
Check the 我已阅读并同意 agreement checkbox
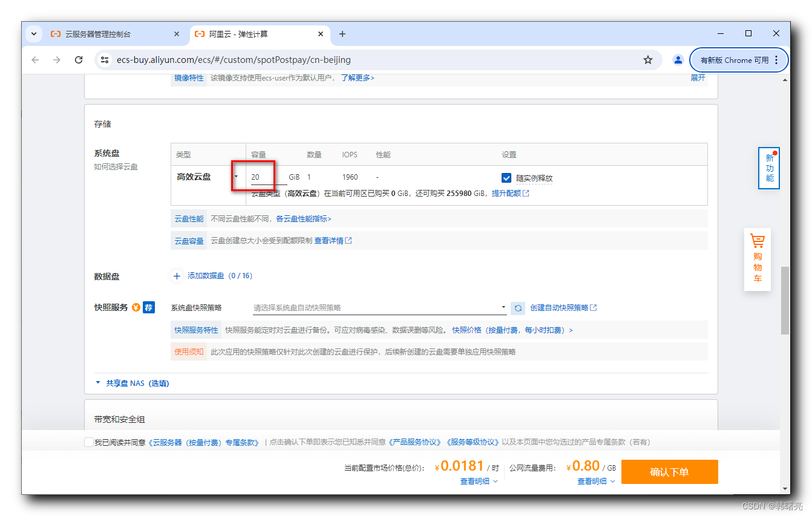[89, 442]
